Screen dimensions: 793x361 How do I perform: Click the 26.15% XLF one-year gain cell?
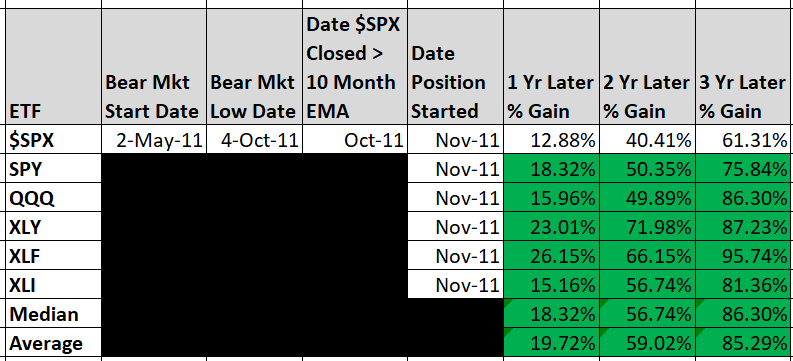552,256
